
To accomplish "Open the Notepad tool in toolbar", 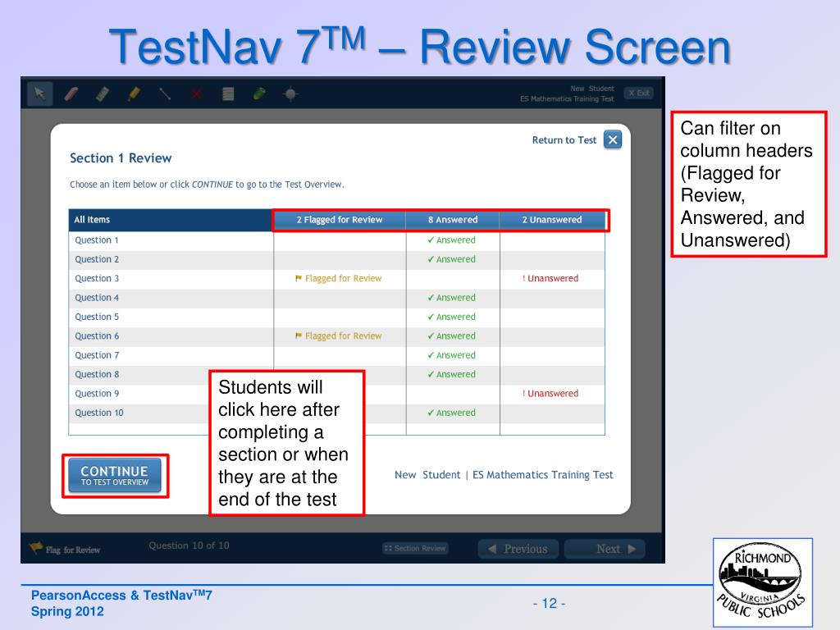I will click(228, 94).
